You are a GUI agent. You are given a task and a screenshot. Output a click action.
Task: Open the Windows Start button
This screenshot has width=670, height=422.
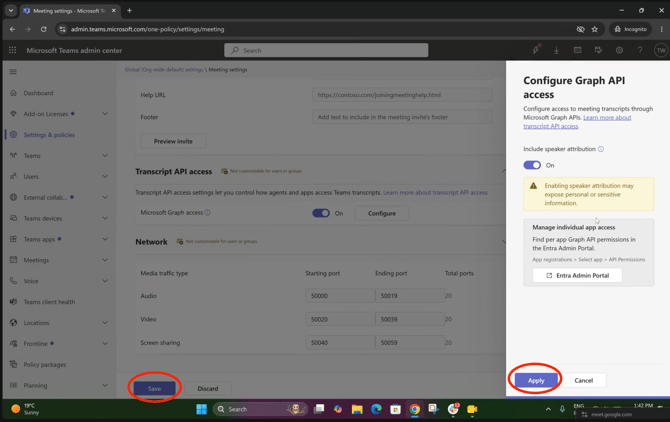tap(202, 409)
